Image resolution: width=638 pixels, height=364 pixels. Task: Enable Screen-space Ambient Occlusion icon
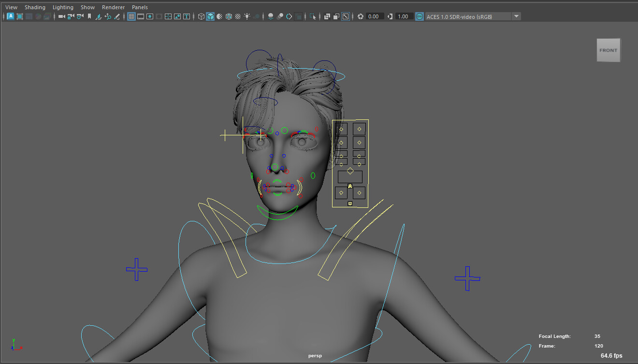click(270, 16)
